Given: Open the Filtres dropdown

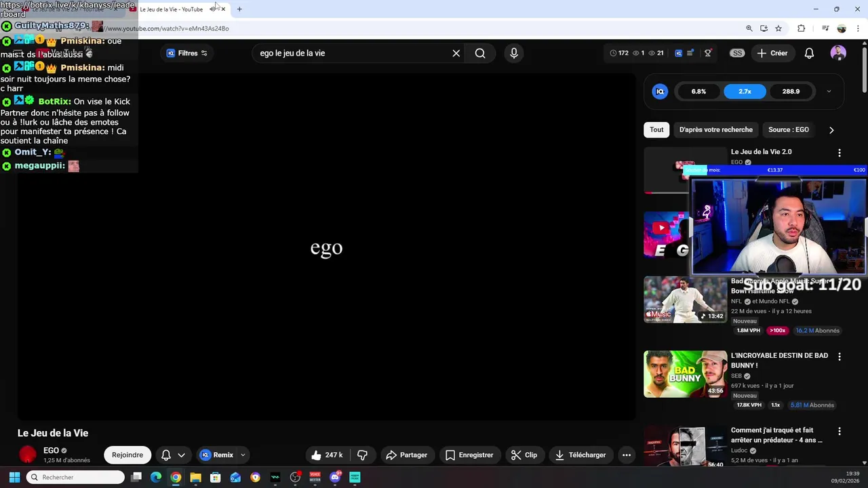Looking at the screenshot, I should pos(187,53).
